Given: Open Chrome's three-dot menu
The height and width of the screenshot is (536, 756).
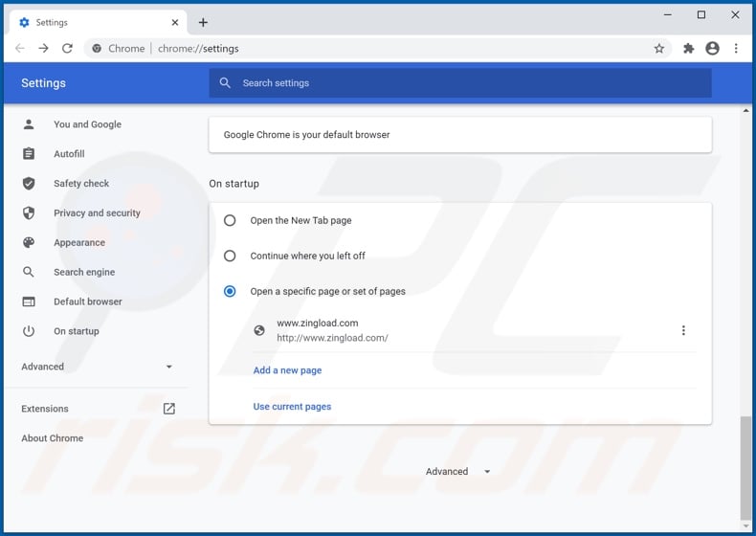Looking at the screenshot, I should point(736,48).
